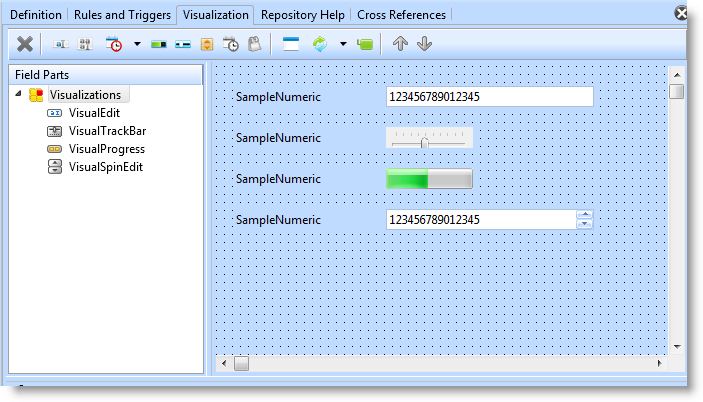The image size is (703, 402).
Task: Click the green rectangle toolbar icon
Action: point(365,44)
